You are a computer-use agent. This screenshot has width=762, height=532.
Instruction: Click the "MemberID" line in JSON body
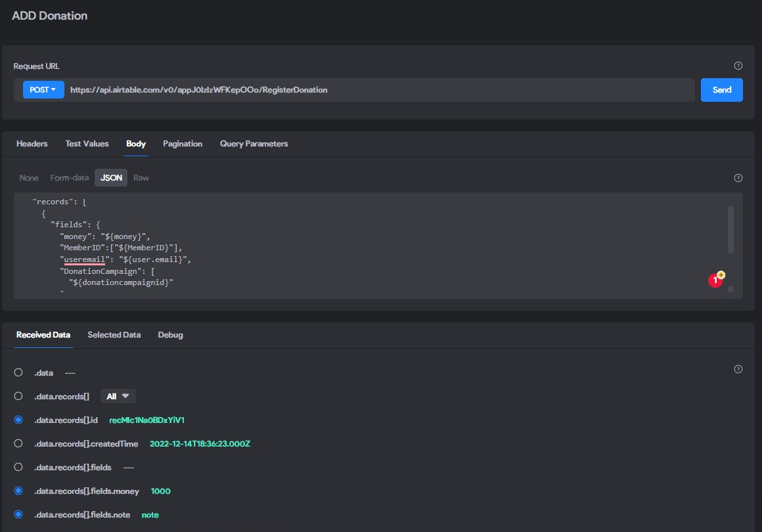click(121, 248)
